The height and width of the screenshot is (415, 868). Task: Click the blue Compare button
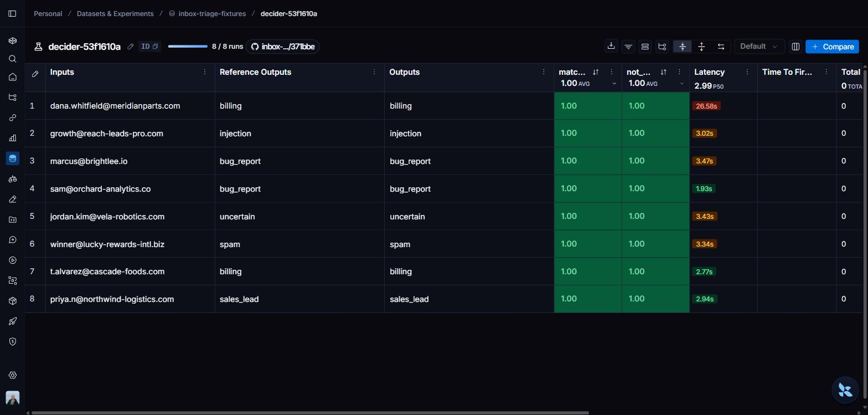[x=832, y=47]
